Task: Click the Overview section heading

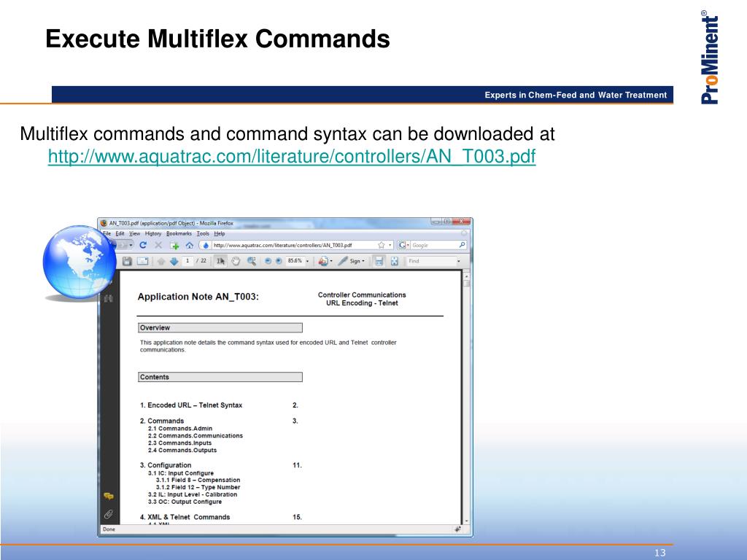Action: tap(220, 327)
